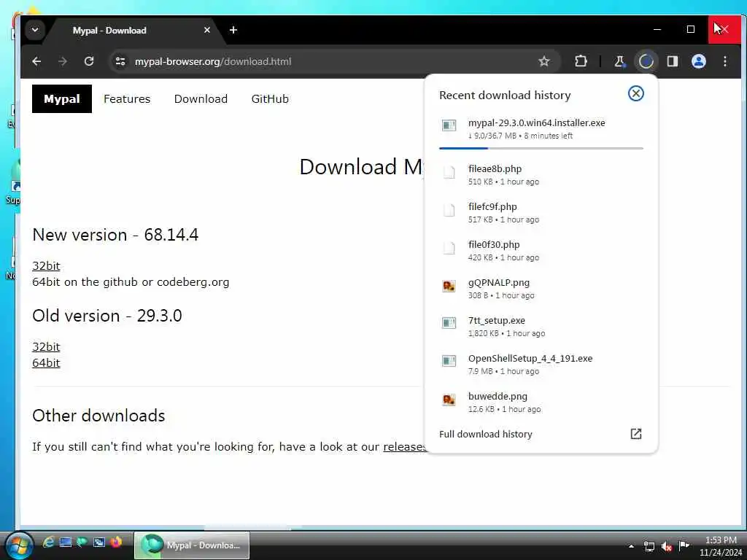The image size is (747, 560).
Task: Open the fileae8b.php download entry
Action: coord(541,175)
